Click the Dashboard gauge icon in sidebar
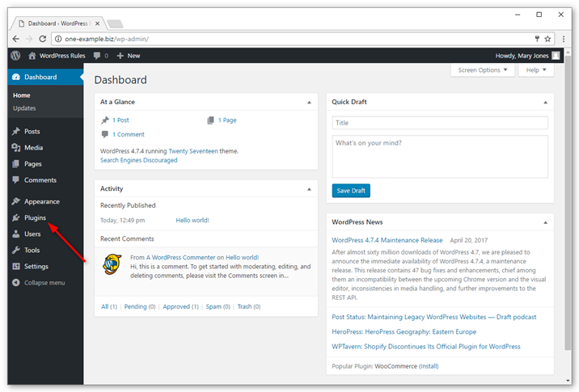This screenshot has width=579, height=392. [x=16, y=77]
